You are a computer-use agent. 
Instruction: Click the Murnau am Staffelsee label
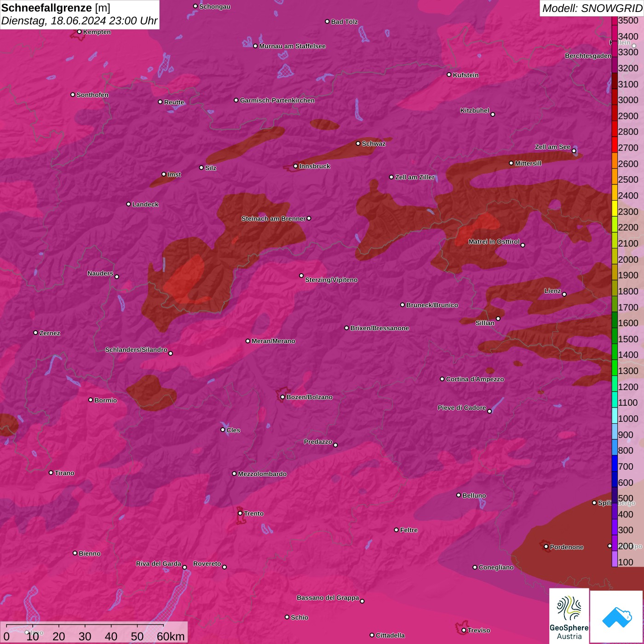tap(293, 46)
